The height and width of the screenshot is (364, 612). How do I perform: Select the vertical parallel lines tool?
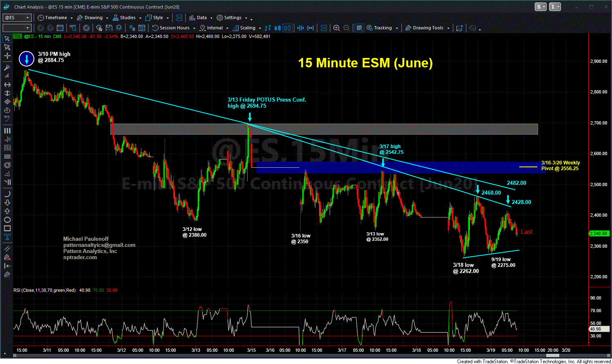7,131
